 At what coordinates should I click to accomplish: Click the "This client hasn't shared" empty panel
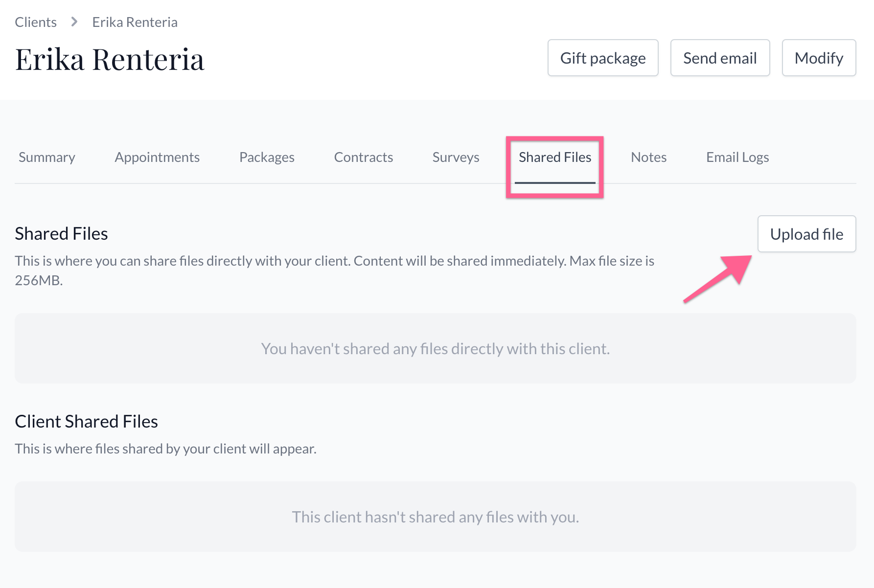[435, 517]
